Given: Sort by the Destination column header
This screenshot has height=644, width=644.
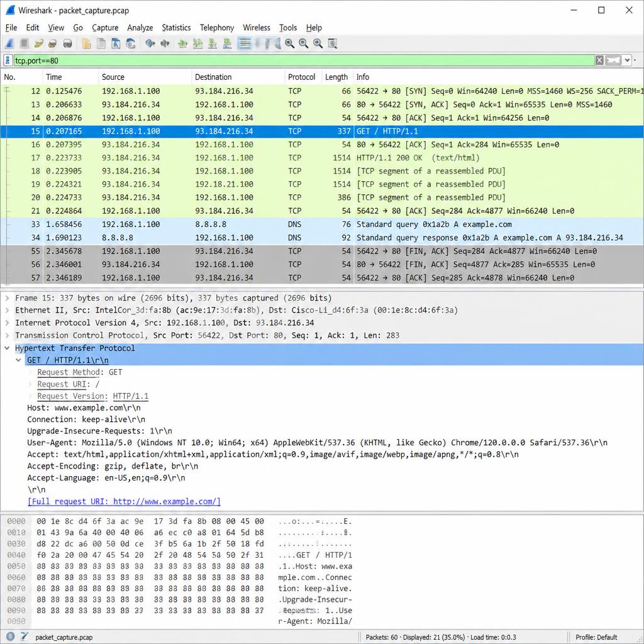Looking at the screenshot, I should click(x=238, y=77).
